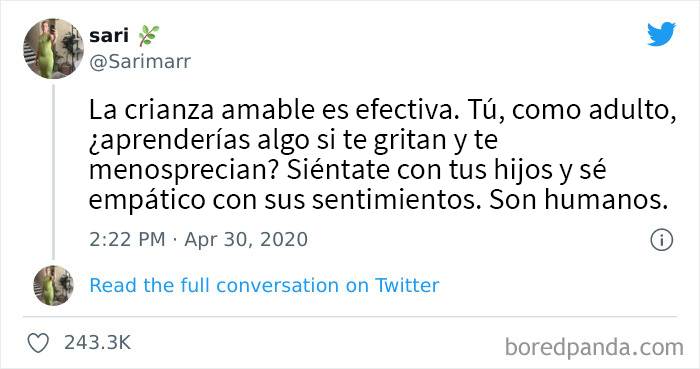Open sari's large profile avatar
The image size is (700, 369).
coord(54,49)
